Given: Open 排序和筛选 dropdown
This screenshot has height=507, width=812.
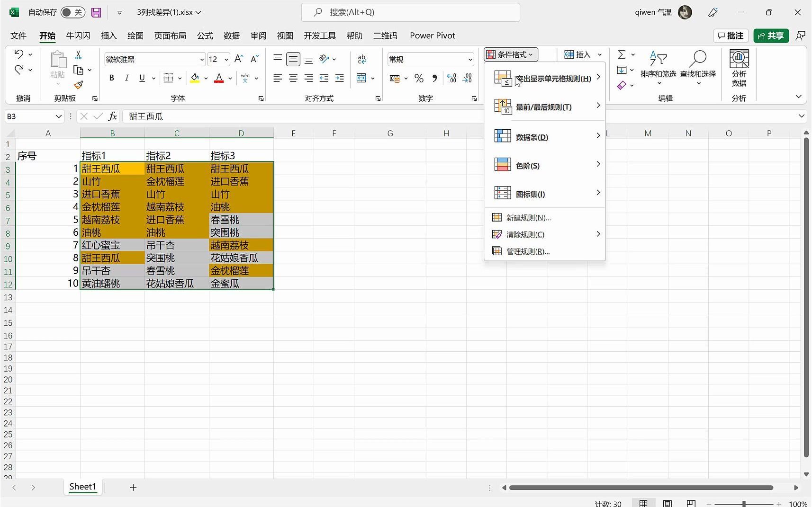Looking at the screenshot, I should tap(658, 68).
